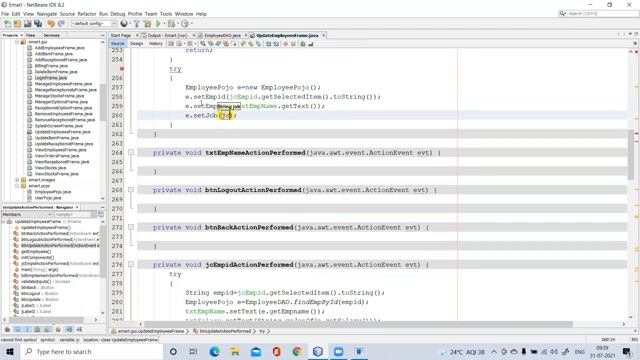Switch to the Design view button

click(x=136, y=43)
